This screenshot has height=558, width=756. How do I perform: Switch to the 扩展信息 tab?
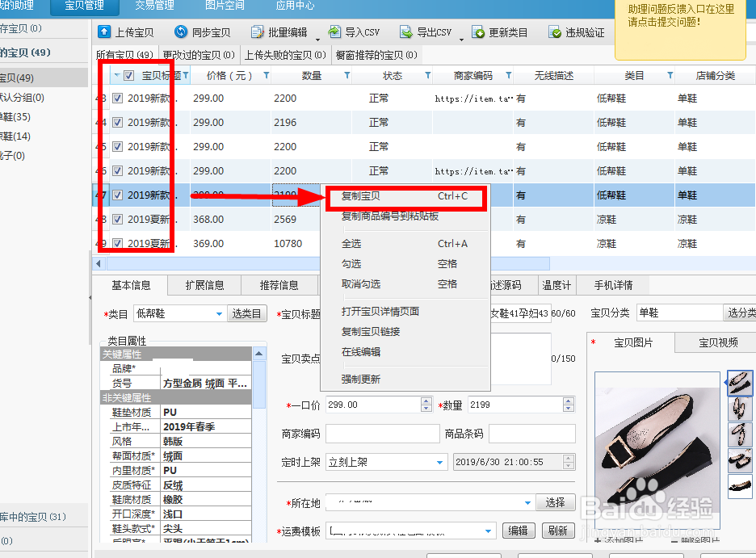coord(204,285)
